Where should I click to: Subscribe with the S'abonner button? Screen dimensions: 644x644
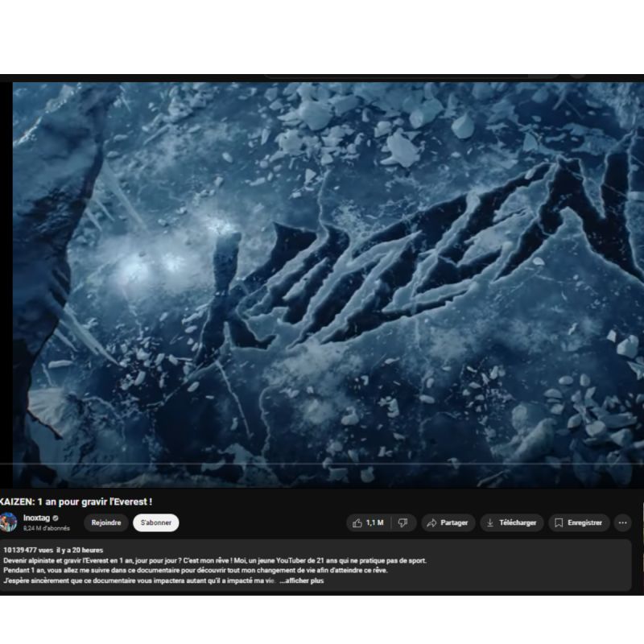pyautogui.click(x=156, y=522)
